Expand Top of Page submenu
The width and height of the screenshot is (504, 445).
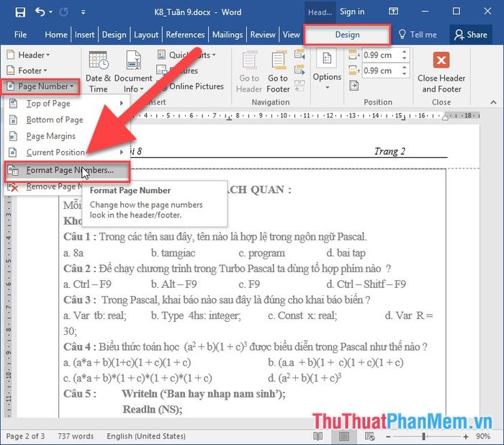pyautogui.click(x=66, y=103)
